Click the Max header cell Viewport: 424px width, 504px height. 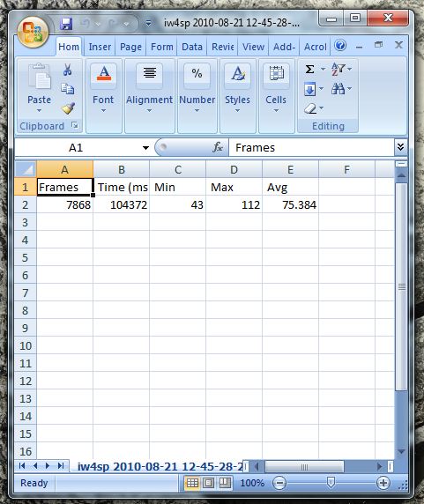tap(234, 187)
